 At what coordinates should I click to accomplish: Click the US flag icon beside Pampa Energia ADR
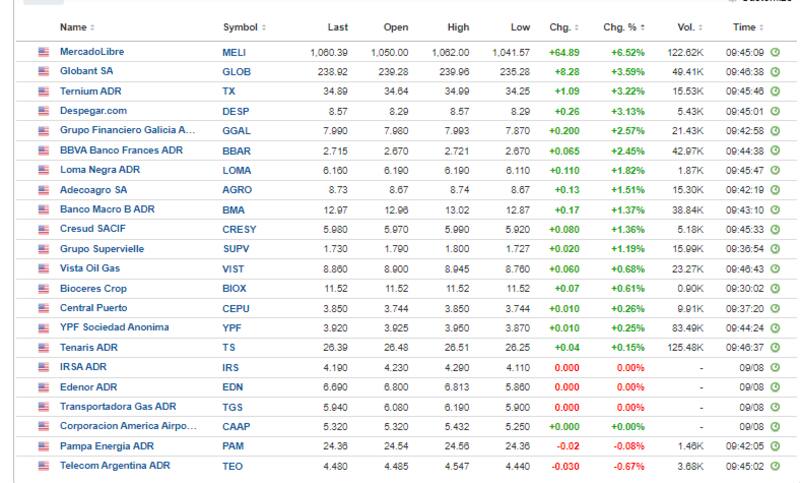pos(43,446)
